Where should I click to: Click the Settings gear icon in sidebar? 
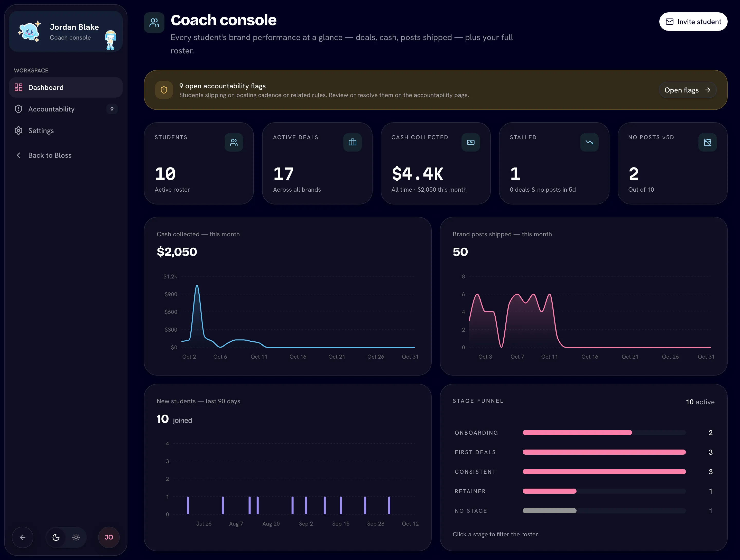click(x=18, y=130)
